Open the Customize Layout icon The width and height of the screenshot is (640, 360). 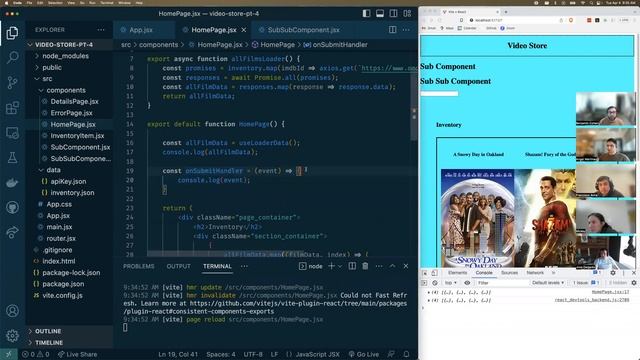(x=407, y=13)
